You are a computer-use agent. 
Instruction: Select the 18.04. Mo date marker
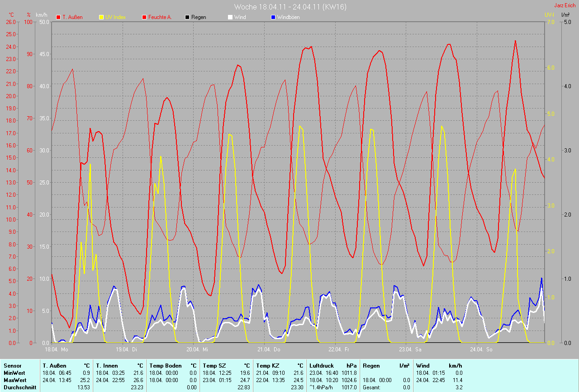click(x=57, y=349)
